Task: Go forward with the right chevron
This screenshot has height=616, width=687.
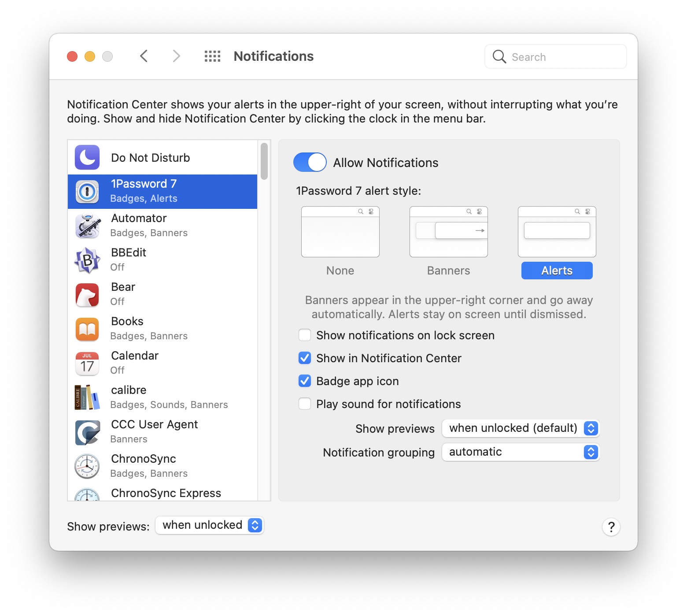Action: click(x=176, y=56)
